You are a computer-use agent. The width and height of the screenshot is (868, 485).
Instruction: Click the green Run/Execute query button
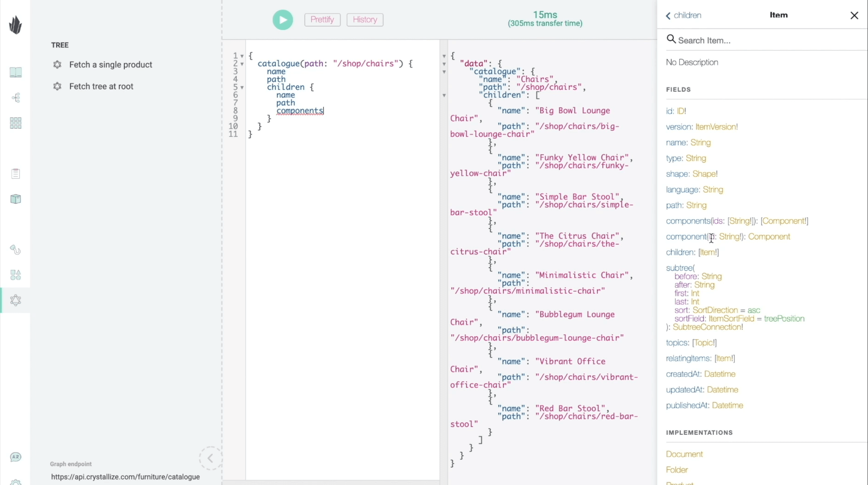(282, 20)
